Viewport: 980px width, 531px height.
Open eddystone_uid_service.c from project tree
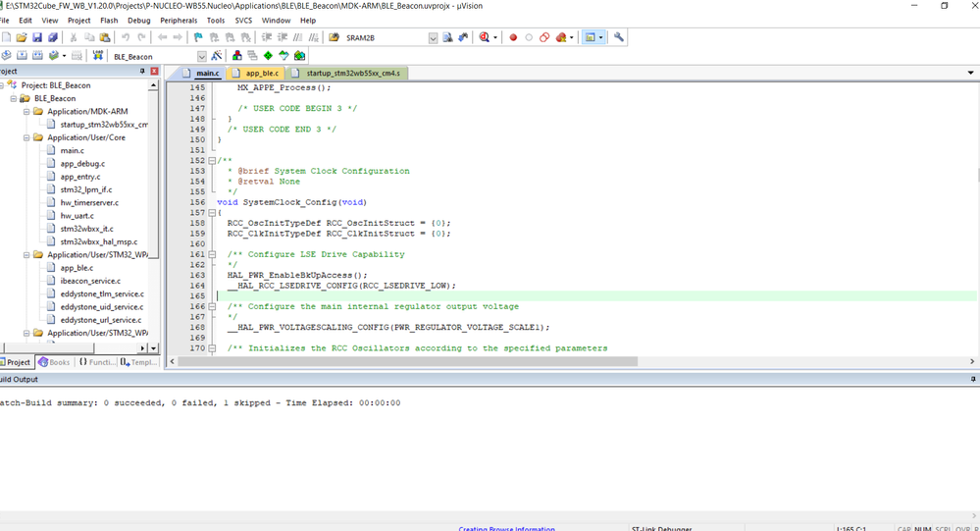(102, 306)
